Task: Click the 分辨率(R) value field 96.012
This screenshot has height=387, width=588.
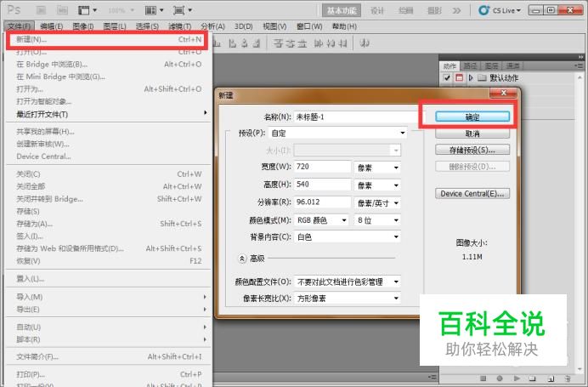Action: click(x=323, y=202)
